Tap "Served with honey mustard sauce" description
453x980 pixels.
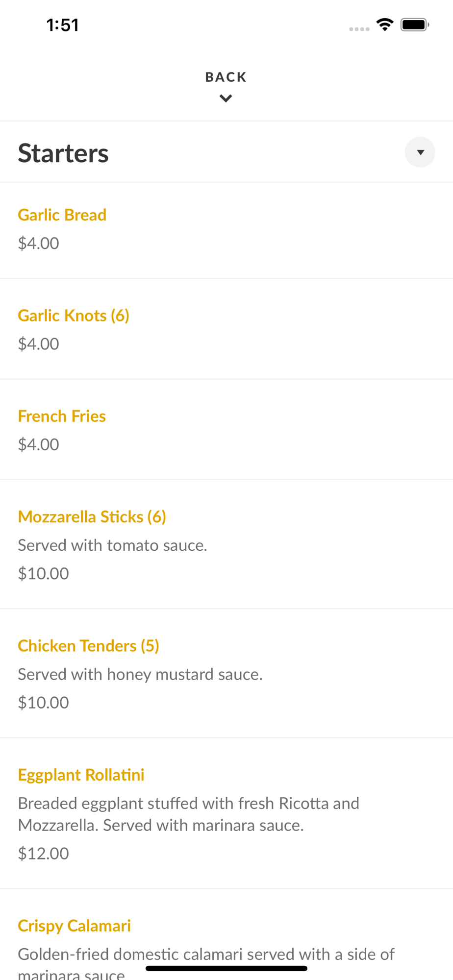click(140, 674)
